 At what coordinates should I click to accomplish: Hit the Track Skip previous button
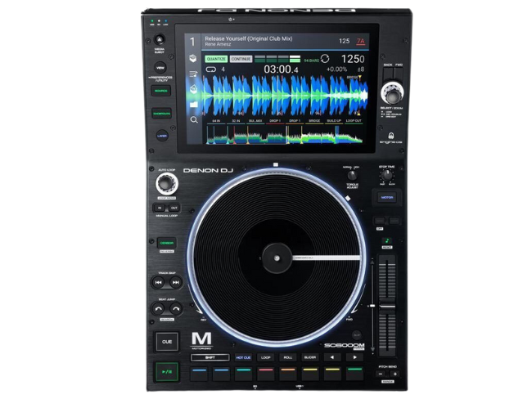(158, 282)
